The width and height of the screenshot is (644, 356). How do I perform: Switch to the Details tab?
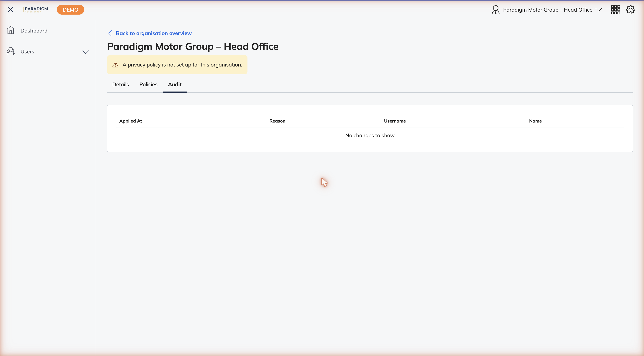point(120,84)
